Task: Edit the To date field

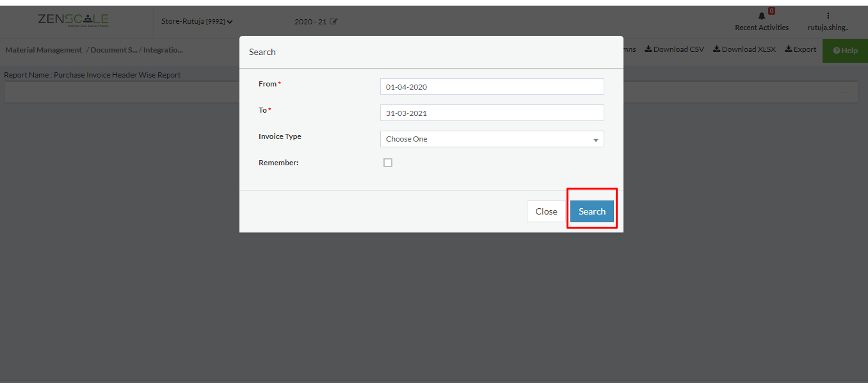Action: 492,113
